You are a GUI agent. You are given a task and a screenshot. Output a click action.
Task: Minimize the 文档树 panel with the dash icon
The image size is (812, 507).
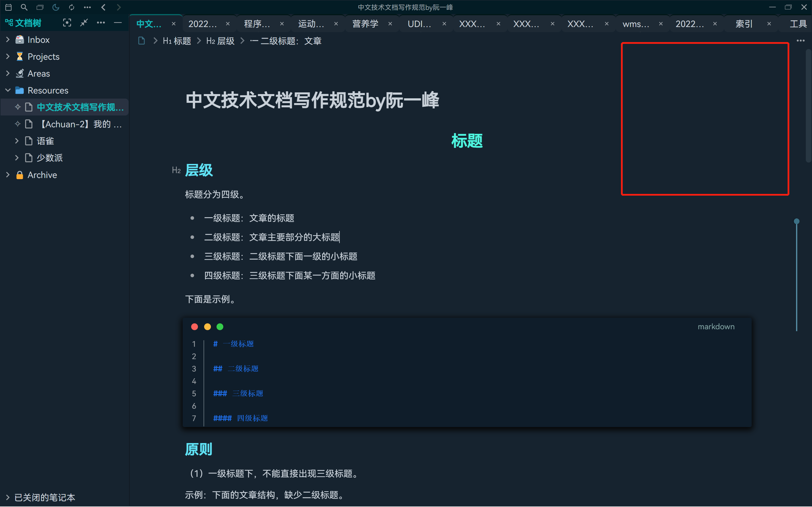click(118, 23)
